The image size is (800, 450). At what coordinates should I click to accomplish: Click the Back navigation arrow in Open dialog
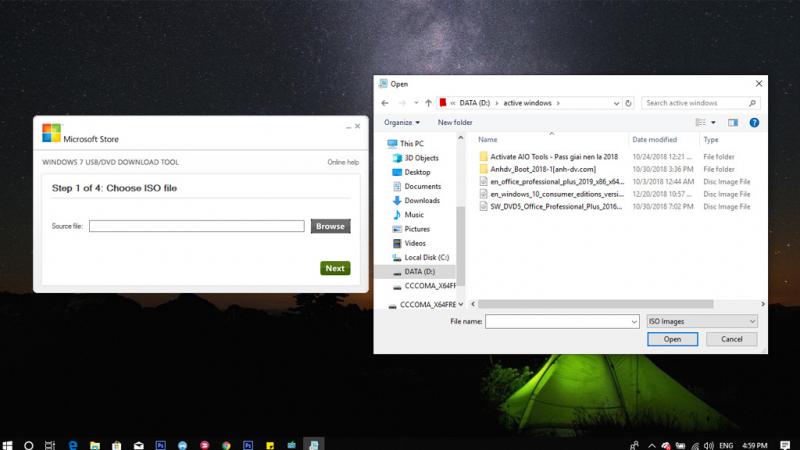386,102
